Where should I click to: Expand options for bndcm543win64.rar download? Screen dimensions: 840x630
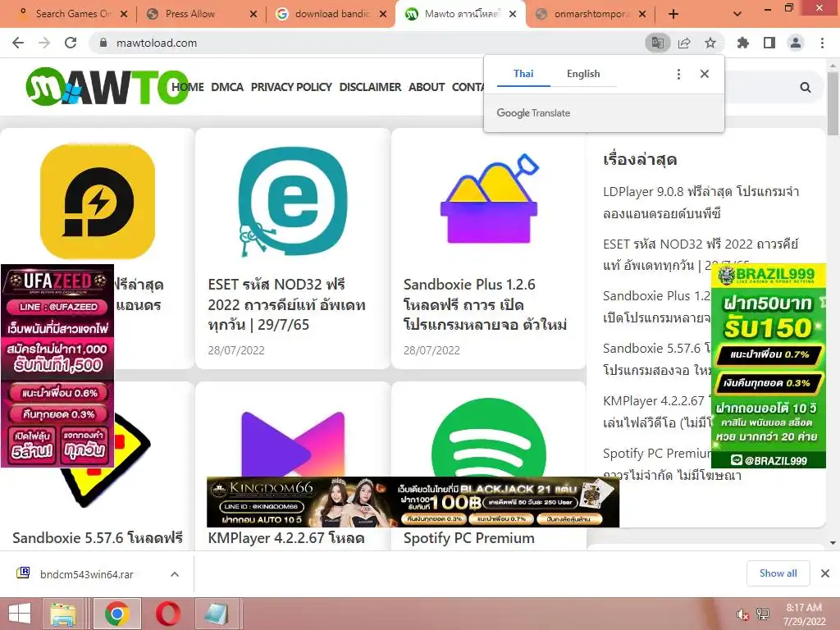pyautogui.click(x=175, y=574)
